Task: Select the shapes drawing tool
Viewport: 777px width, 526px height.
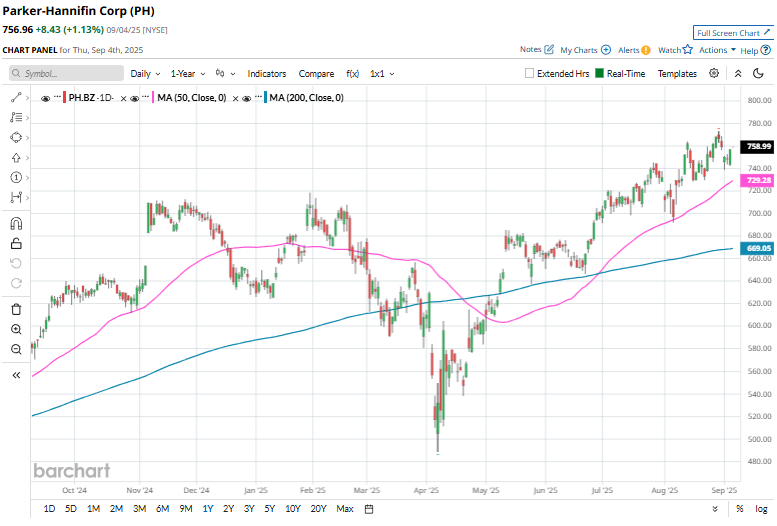Action: click(x=16, y=137)
